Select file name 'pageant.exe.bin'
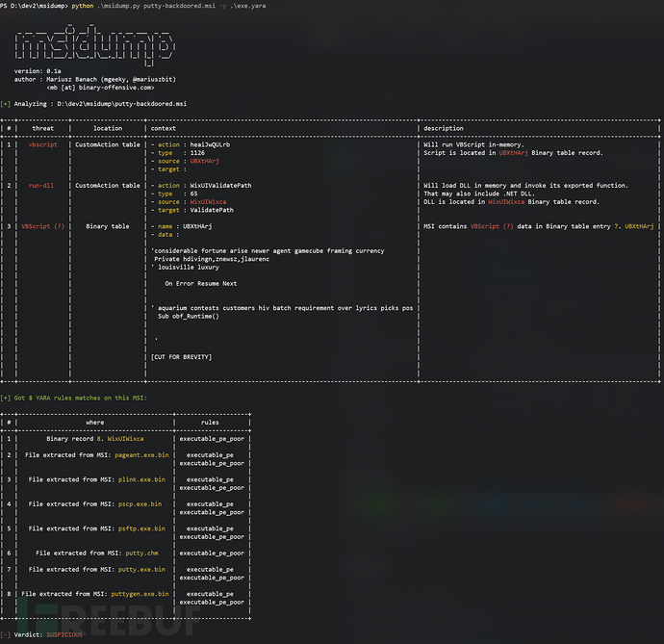Viewport: 664px width, 644px height. [141, 455]
